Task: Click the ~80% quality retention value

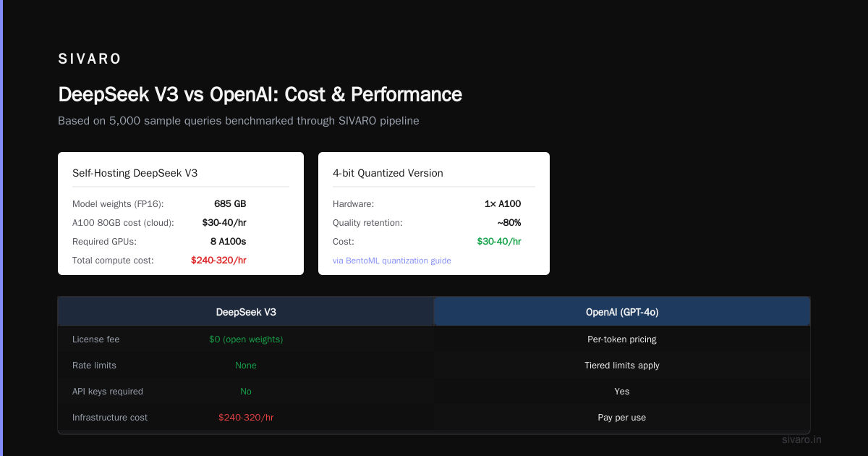Action: click(x=509, y=222)
